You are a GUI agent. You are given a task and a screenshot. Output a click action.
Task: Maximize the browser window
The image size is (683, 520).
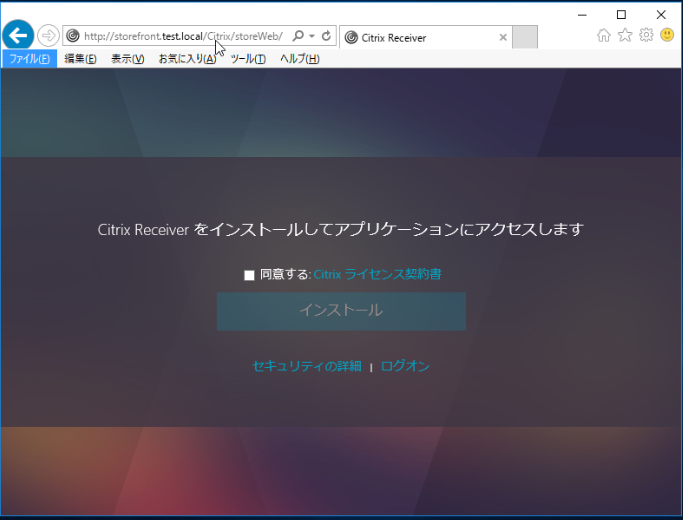(x=621, y=15)
